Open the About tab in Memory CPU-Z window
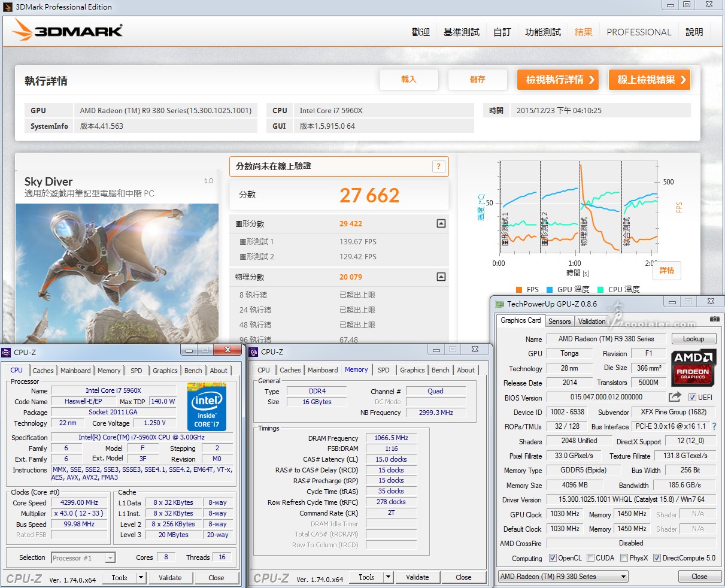Viewport: 725px width, 588px height. click(x=466, y=370)
